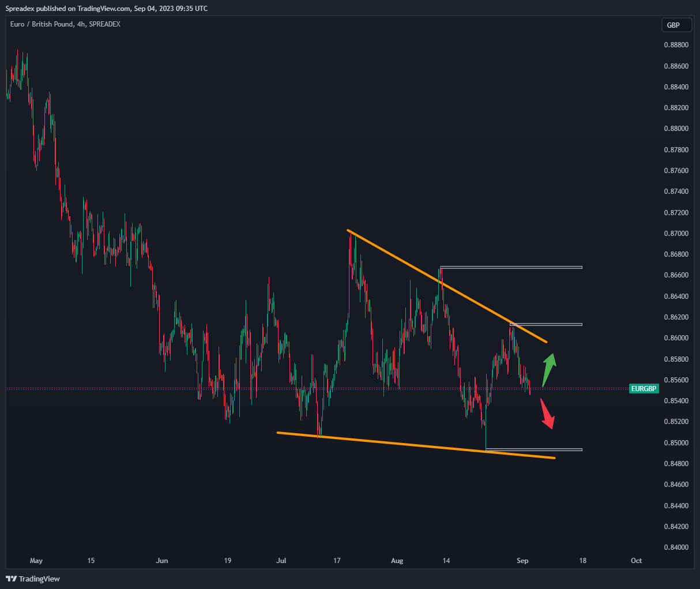This screenshot has width=700, height=589.
Task: Click the Oct date label
Action: [x=637, y=561]
